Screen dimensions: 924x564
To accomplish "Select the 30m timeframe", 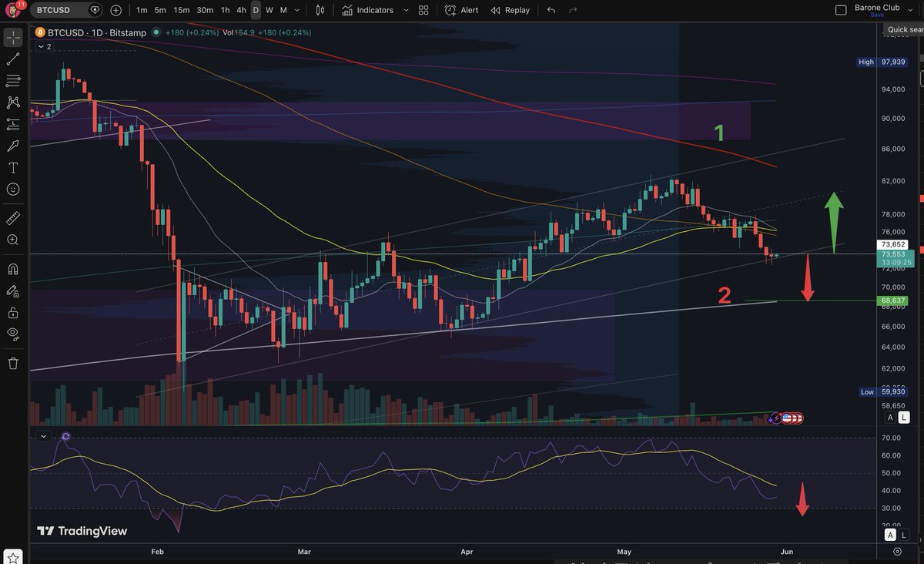I will tap(205, 10).
